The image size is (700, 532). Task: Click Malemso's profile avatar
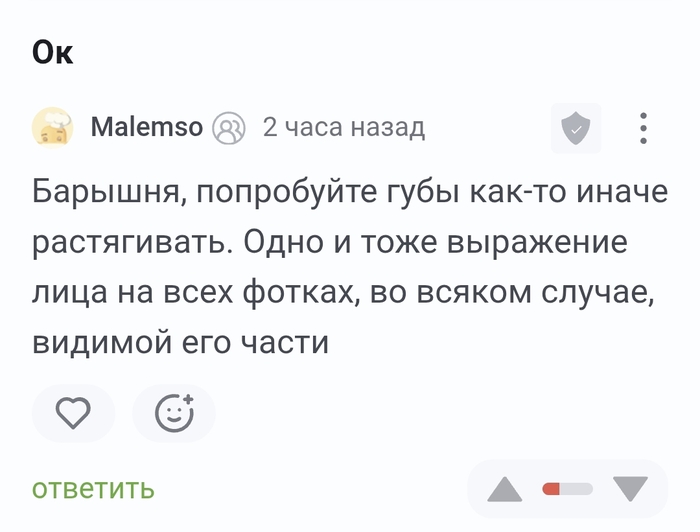click(x=52, y=128)
